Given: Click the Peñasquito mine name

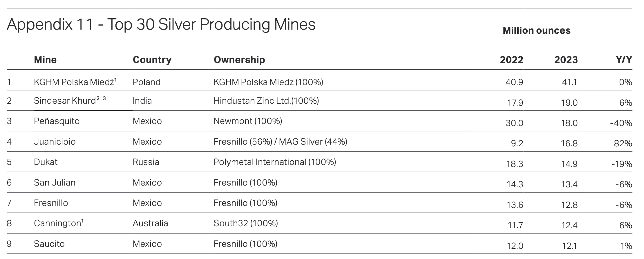Looking at the screenshot, I should [57, 121].
